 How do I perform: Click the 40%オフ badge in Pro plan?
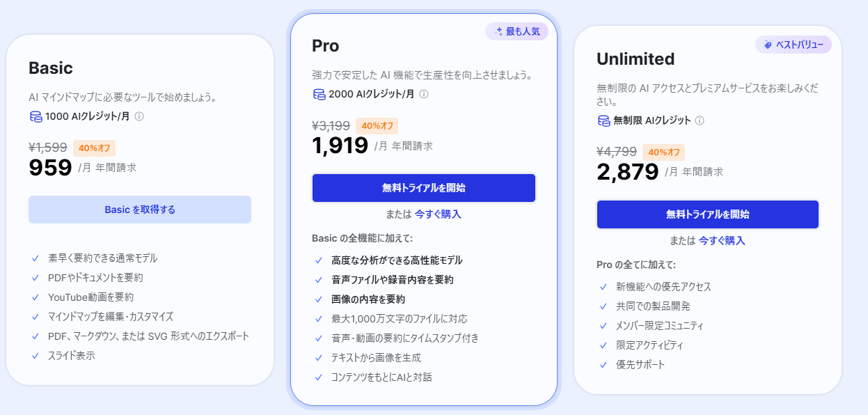click(377, 126)
